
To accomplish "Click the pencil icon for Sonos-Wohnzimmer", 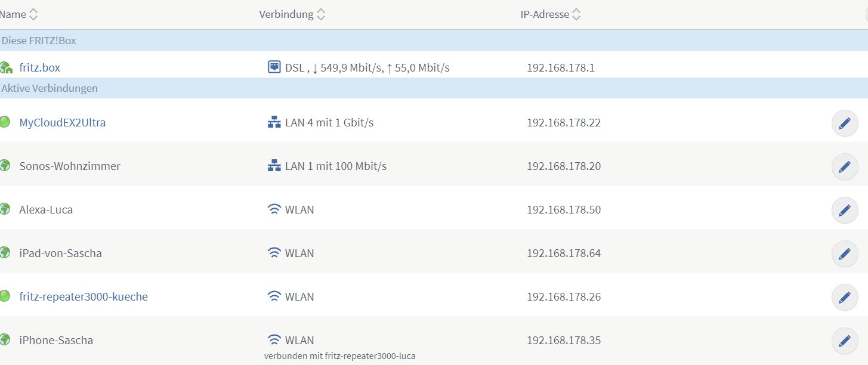I will 844,167.
